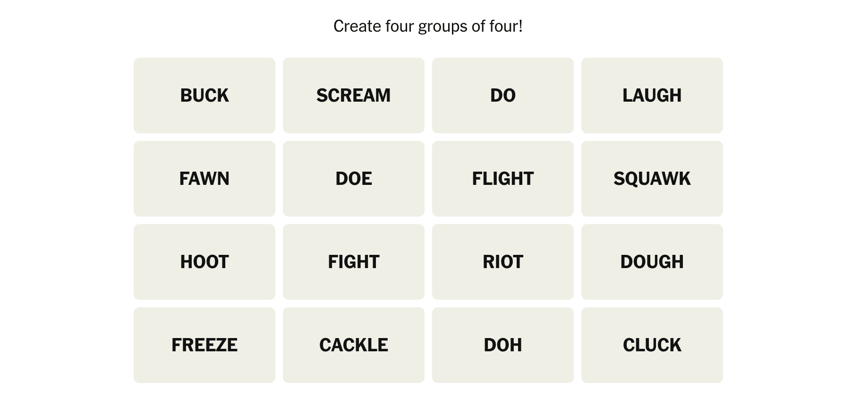
Task: Toggle the SCREAM word tile
Action: [x=353, y=96]
